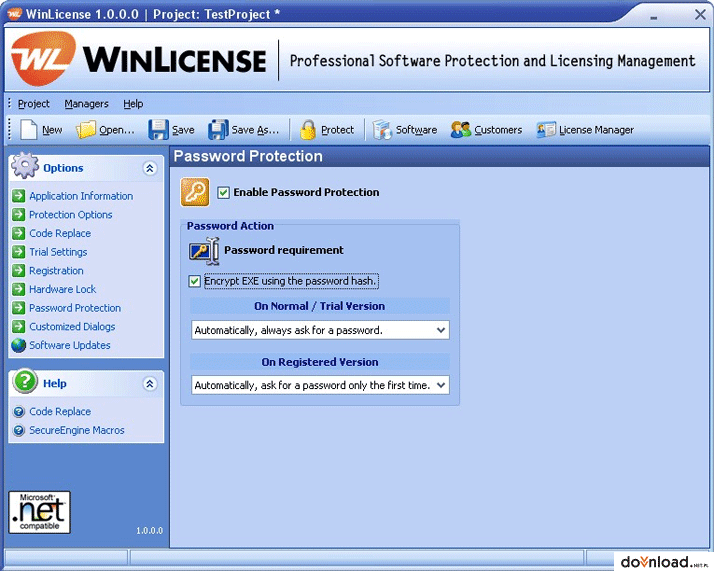Click the Password requirement monitor icon

[204, 251]
